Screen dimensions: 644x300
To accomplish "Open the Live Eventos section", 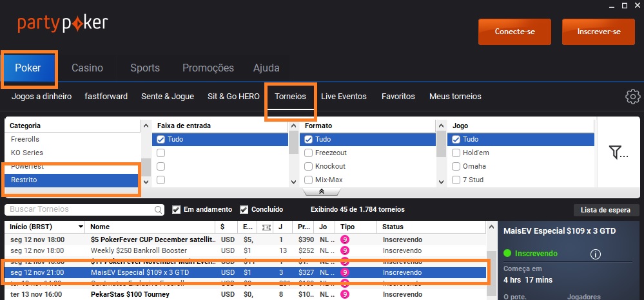I will pos(344,97).
